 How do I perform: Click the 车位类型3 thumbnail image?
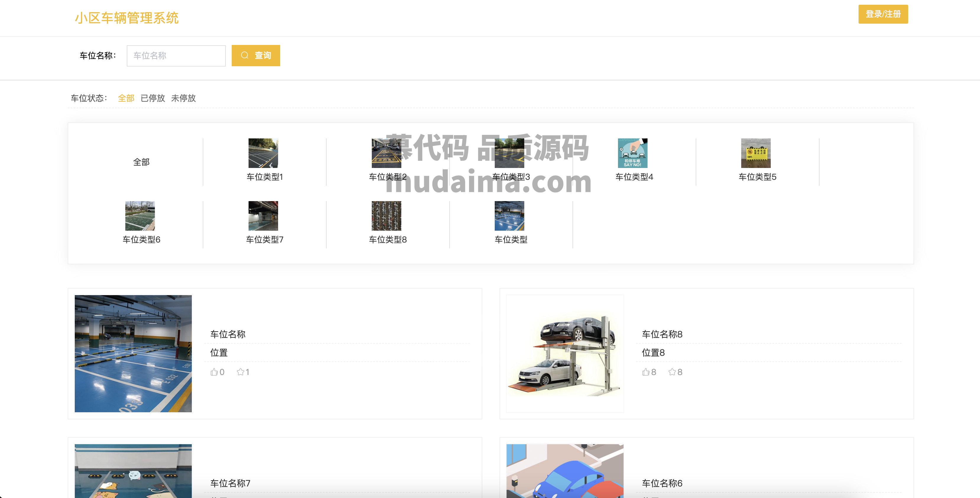point(510,153)
